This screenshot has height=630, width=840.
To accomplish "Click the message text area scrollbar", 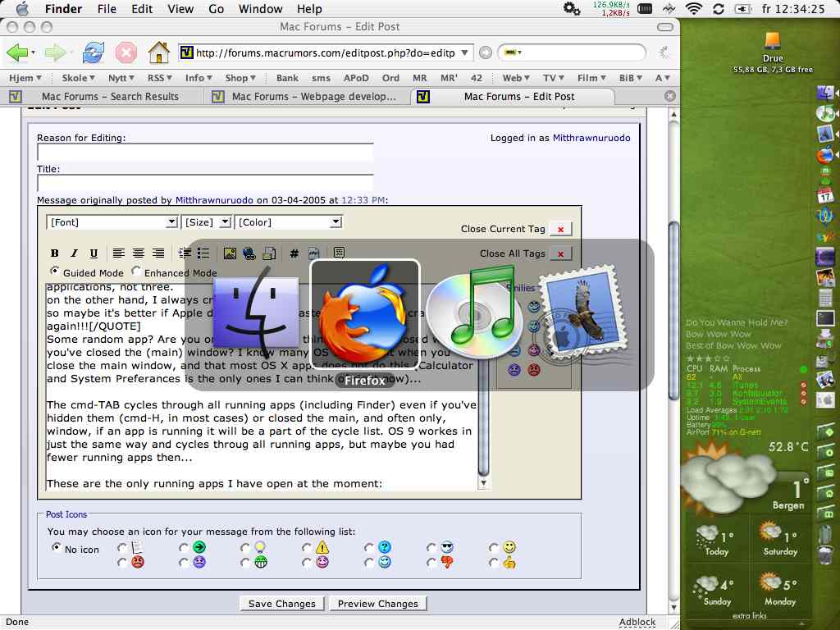I will pos(483,418).
